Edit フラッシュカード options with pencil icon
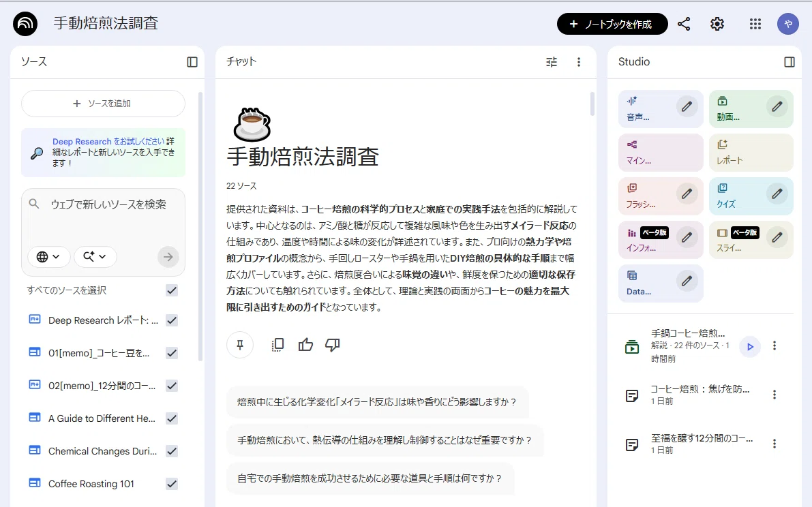The image size is (812, 507). (687, 194)
